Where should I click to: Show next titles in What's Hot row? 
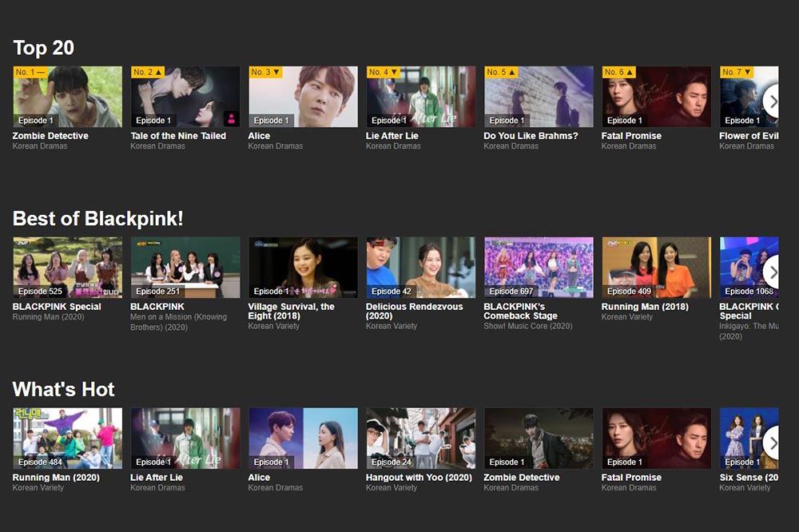pos(772,443)
